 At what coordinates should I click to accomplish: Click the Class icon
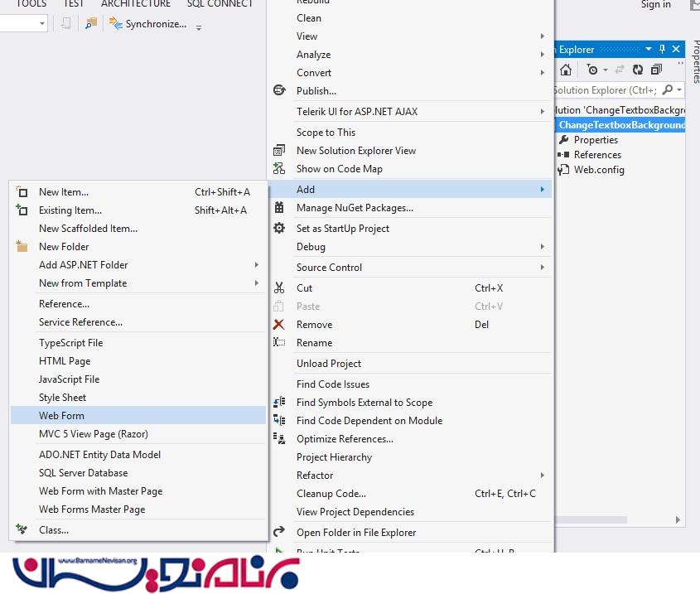click(x=22, y=529)
